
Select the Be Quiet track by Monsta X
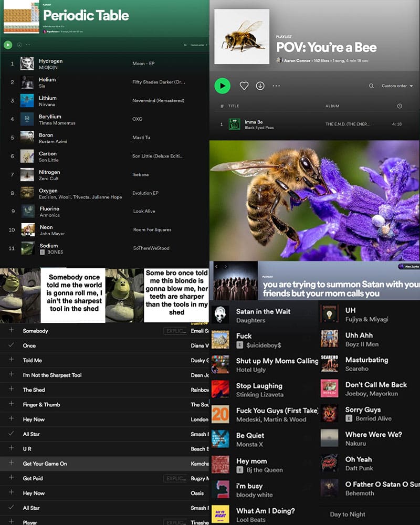[265, 439]
